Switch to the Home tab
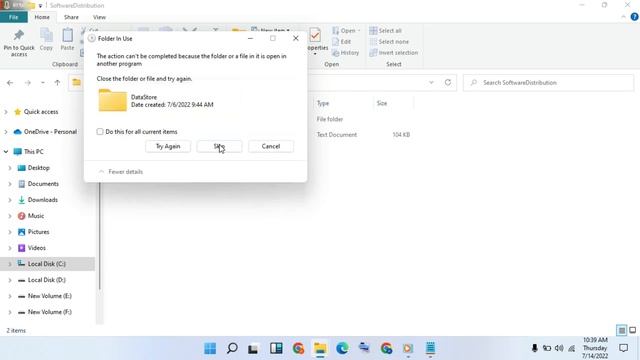 [x=42, y=17]
